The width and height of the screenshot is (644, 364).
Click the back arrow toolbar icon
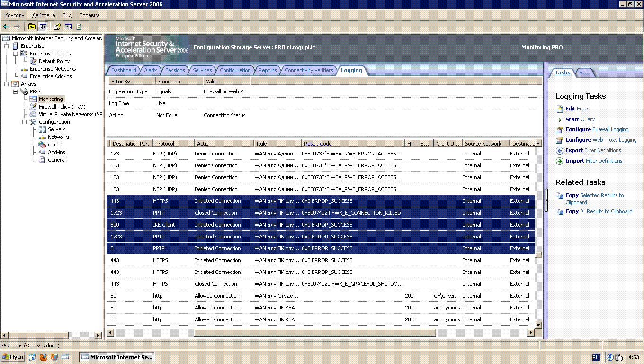pos(6,27)
